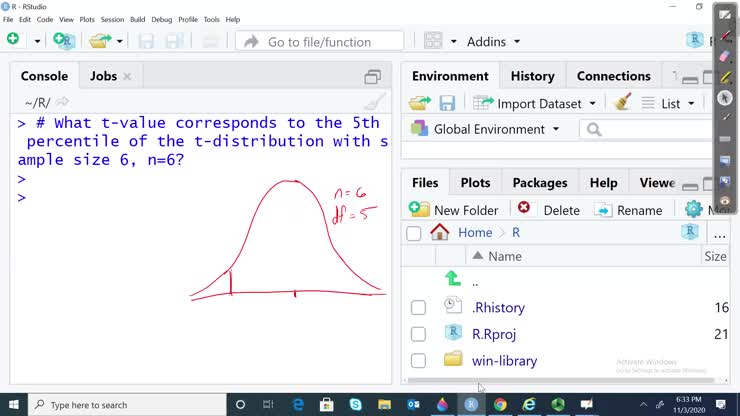Viewport: 740px width, 416px height.
Task: Open the Help menu
Action: tap(233, 19)
